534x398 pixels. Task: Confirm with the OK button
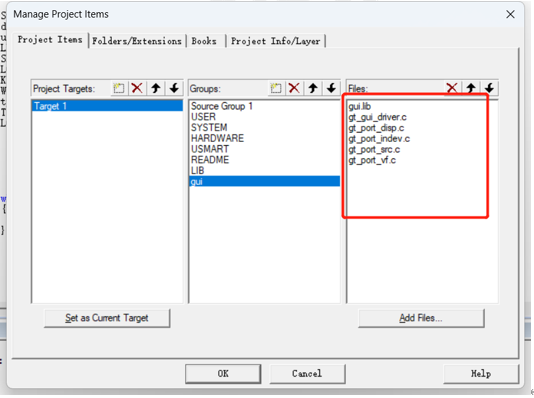(x=223, y=374)
